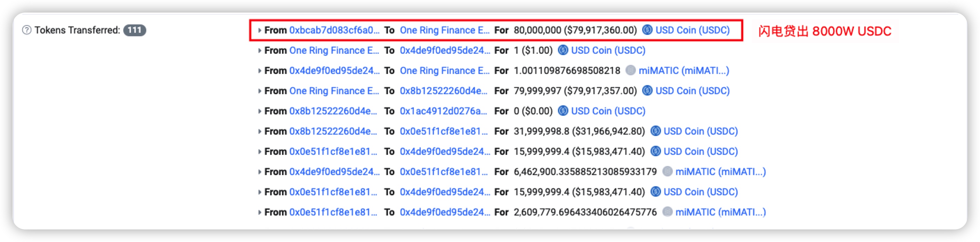The width and height of the screenshot is (980, 242).
Task: Expand the caret of the 31,999,998.8 USDC row
Action: (x=259, y=131)
